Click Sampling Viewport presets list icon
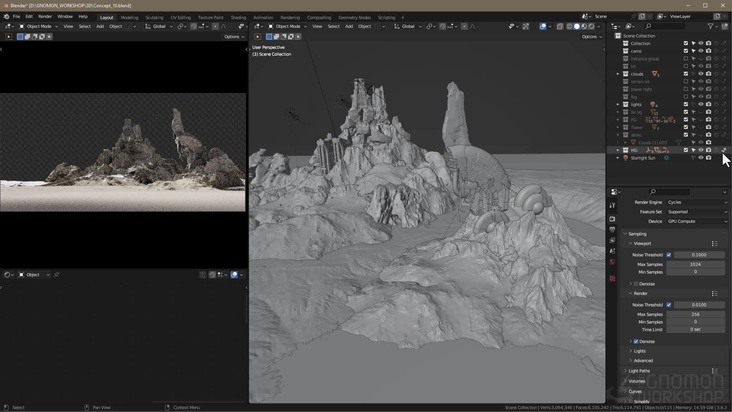 point(714,244)
